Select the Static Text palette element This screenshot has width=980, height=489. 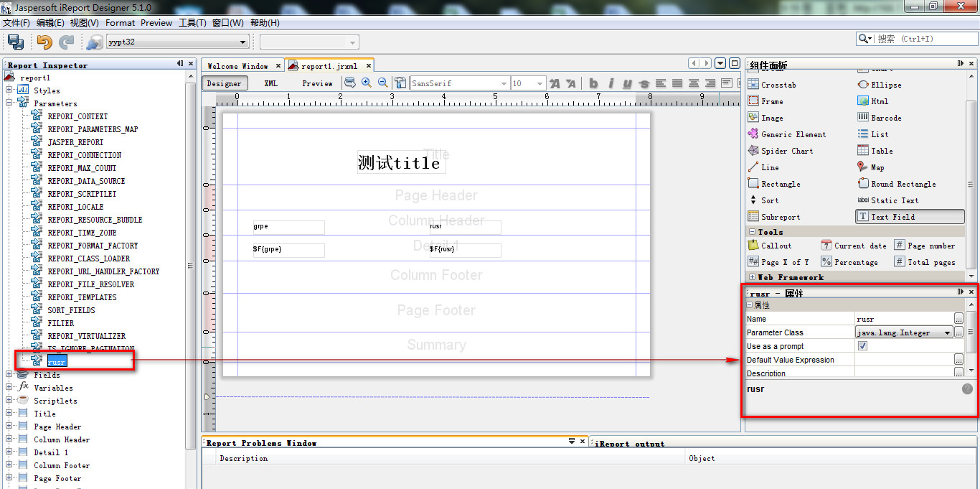[888, 200]
